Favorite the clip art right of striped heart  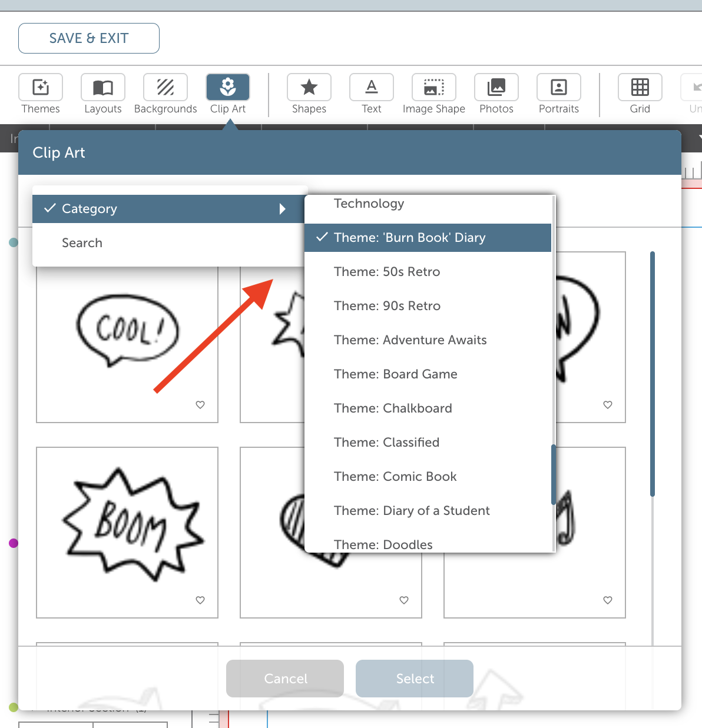[608, 600]
